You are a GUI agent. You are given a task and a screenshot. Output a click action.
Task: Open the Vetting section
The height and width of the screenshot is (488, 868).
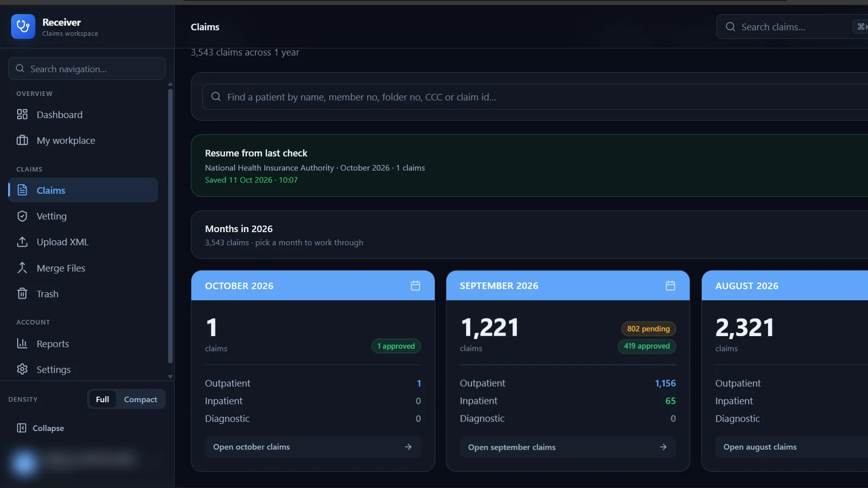pyautogui.click(x=83, y=216)
